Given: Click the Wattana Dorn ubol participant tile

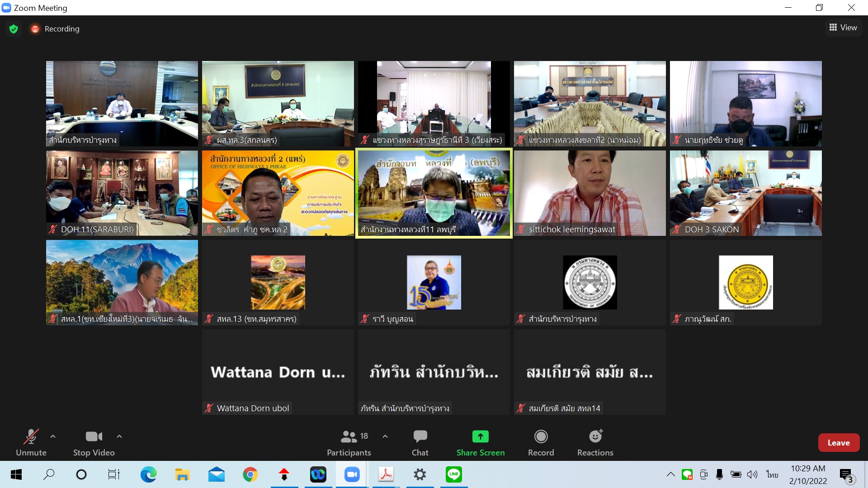Looking at the screenshot, I should click(x=278, y=372).
